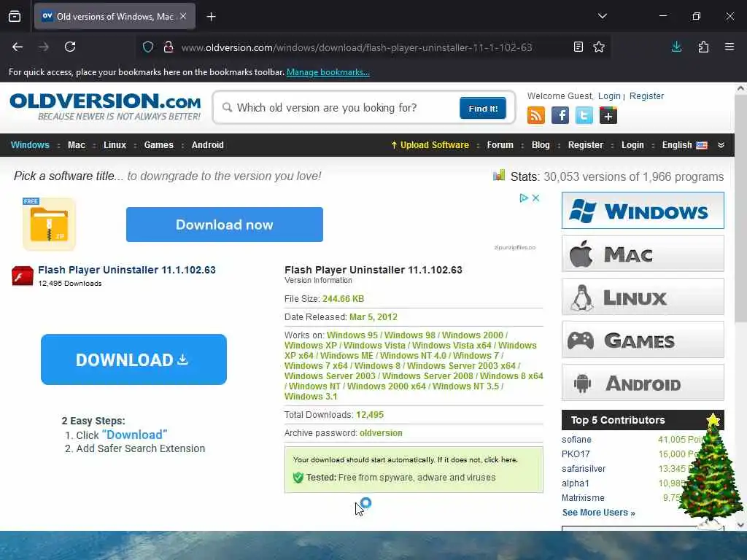The width and height of the screenshot is (747, 560).
Task: Open Upload Software in nav bar
Action: coord(430,145)
